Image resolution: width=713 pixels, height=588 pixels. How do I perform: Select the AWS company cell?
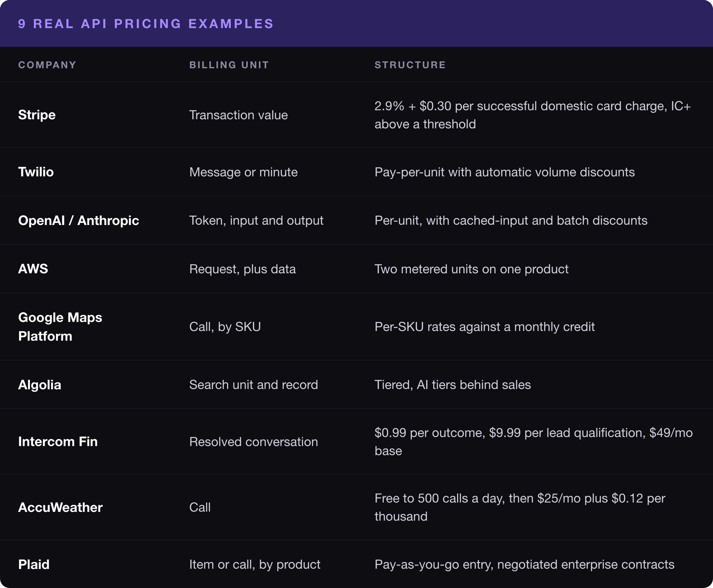click(x=33, y=269)
